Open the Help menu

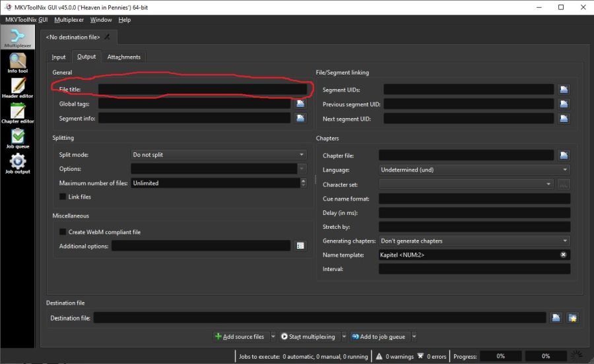click(x=124, y=20)
